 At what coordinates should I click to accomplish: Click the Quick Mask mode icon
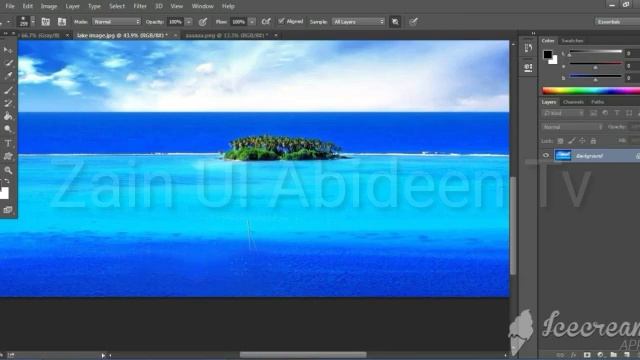click(x=8, y=210)
